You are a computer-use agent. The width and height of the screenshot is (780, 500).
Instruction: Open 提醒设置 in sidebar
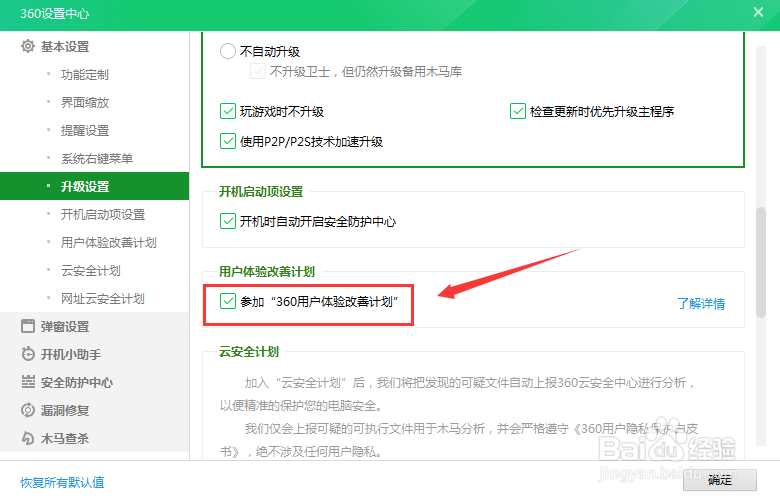pyautogui.click(x=85, y=130)
